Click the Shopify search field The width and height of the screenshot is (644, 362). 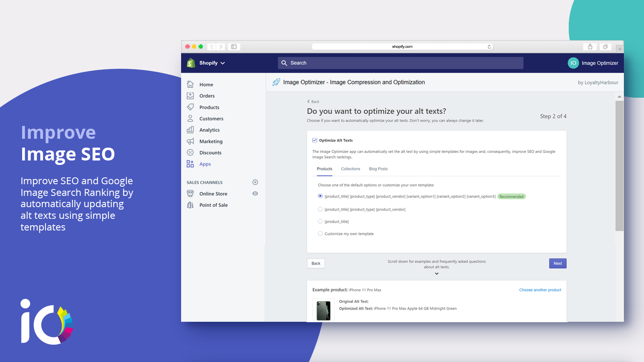pyautogui.click(x=400, y=63)
